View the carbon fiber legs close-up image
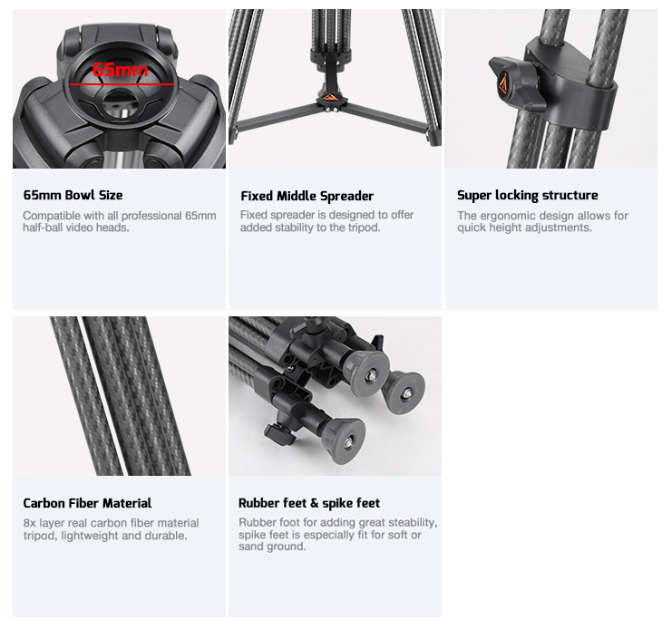This screenshot has width=672, height=629. click(119, 396)
